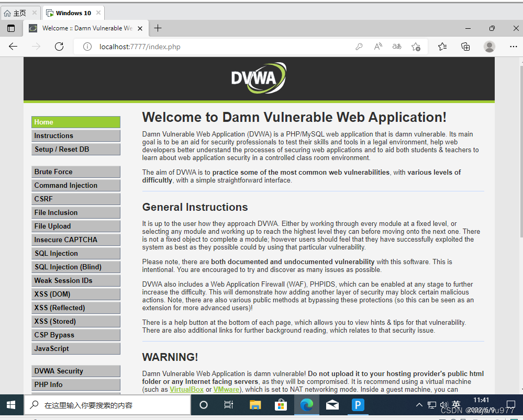
Task: Open a new browser tab
Action: (158, 28)
